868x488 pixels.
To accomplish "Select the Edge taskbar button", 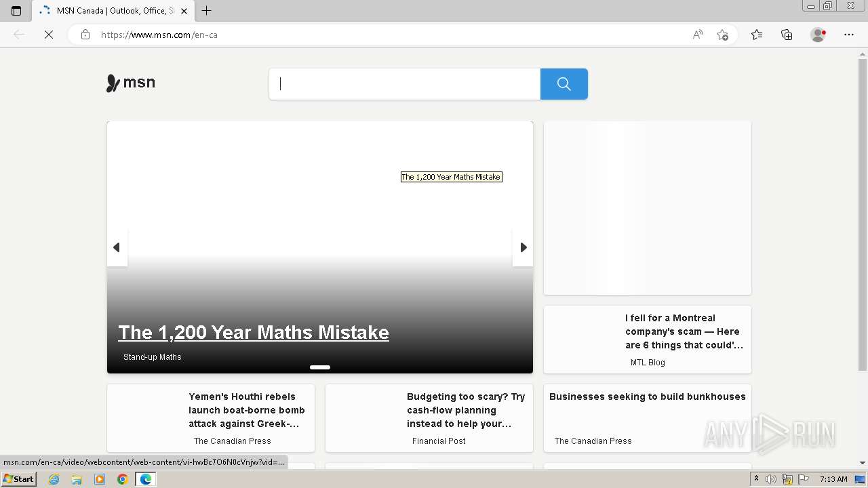I will click(146, 479).
